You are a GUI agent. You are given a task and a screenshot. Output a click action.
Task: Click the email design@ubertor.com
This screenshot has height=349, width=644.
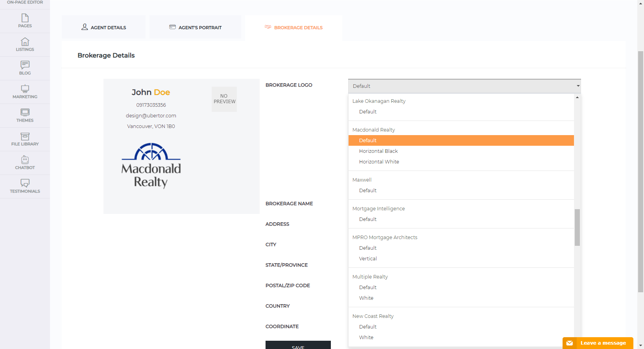pyautogui.click(x=151, y=116)
